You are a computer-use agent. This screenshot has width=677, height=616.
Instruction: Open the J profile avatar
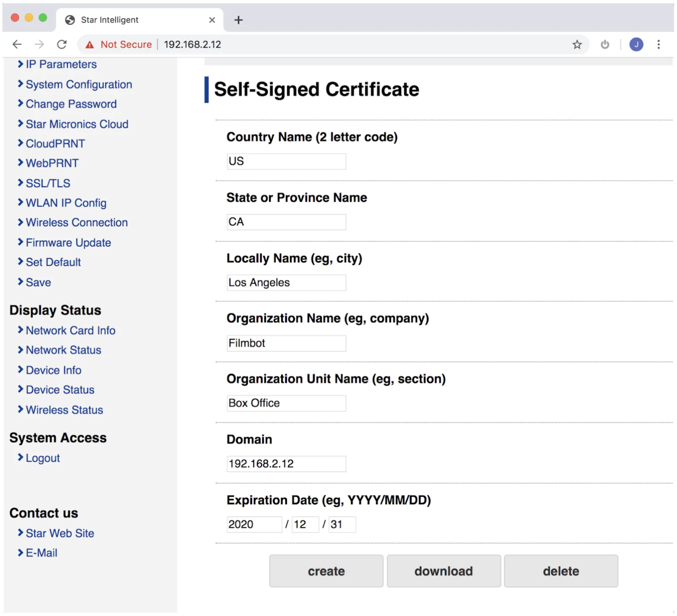[636, 44]
